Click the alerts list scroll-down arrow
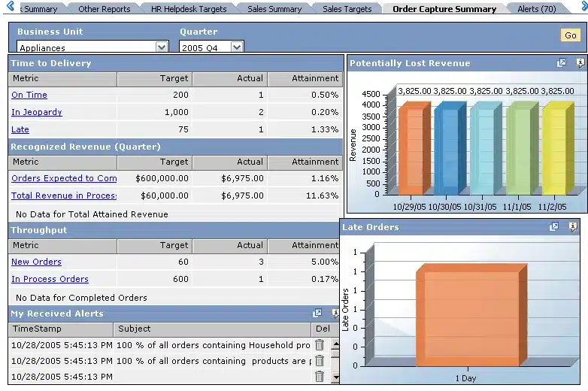Viewport: 588px width, 391px height. (335, 377)
